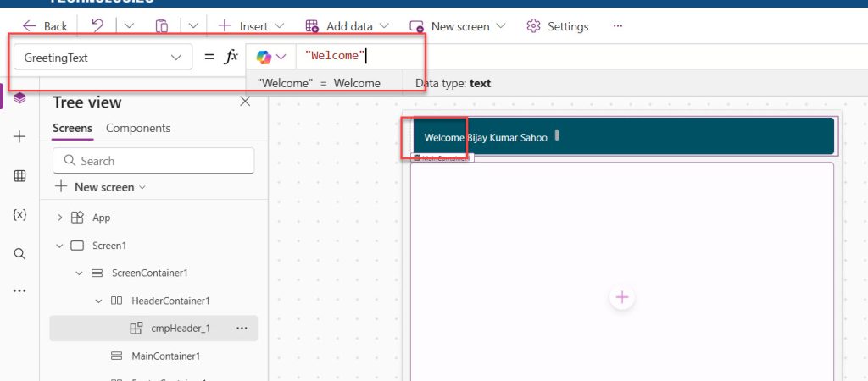The image size is (868, 381).
Task: Click the plus button in main container
Action: (622, 297)
